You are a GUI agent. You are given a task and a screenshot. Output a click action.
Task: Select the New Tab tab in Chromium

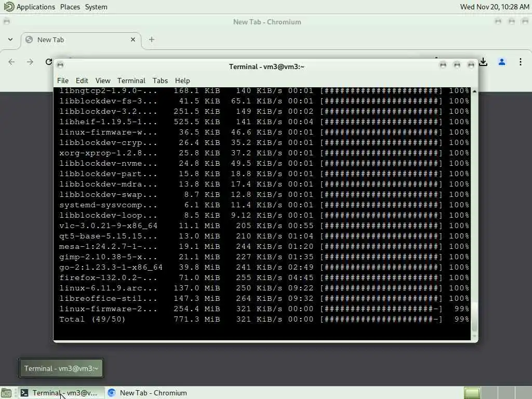(82, 40)
